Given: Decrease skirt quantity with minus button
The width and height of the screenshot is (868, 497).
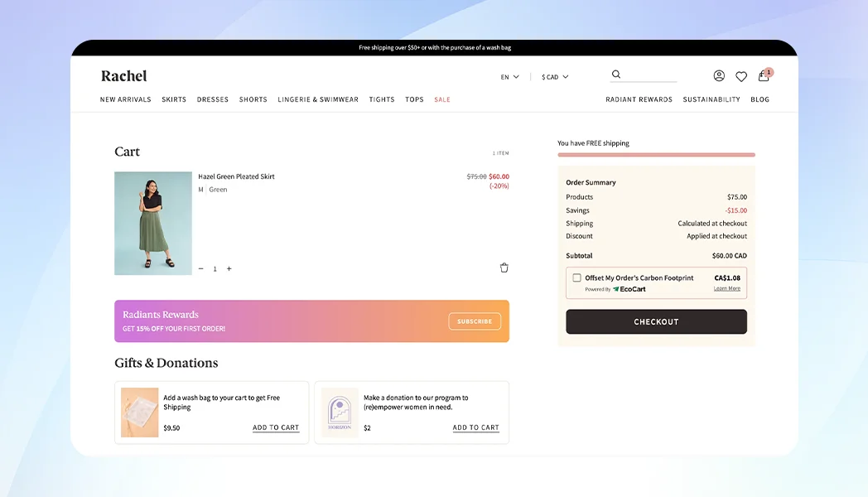Looking at the screenshot, I should pos(201,269).
